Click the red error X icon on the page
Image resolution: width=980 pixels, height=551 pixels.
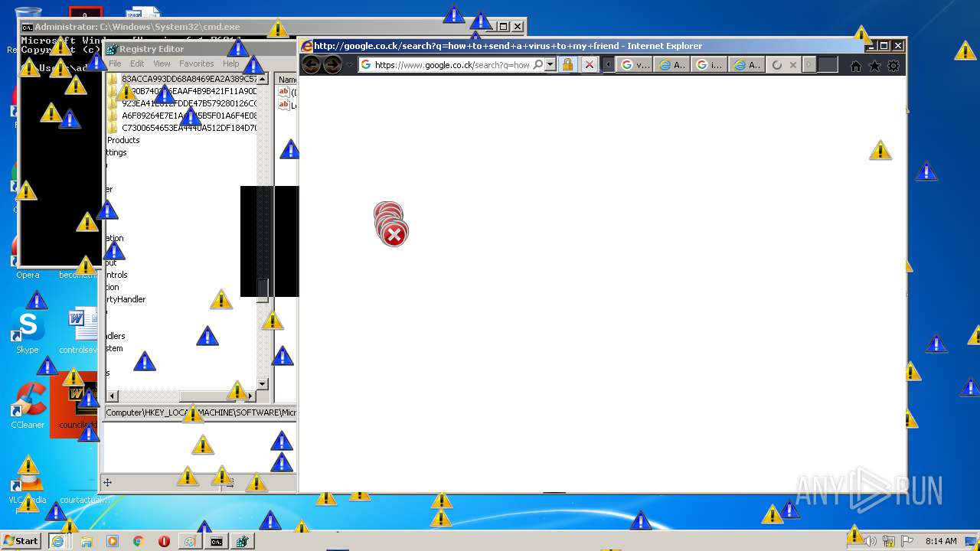pos(394,234)
